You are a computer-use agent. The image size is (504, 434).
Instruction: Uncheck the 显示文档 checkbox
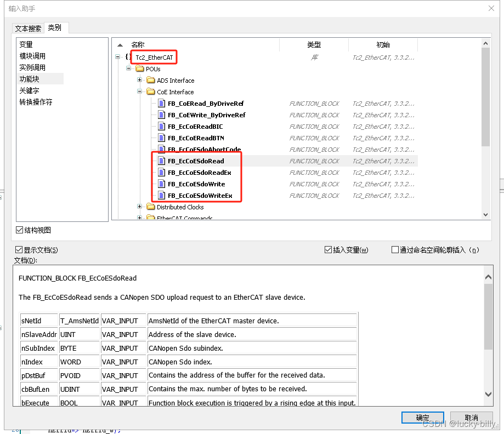click(19, 249)
